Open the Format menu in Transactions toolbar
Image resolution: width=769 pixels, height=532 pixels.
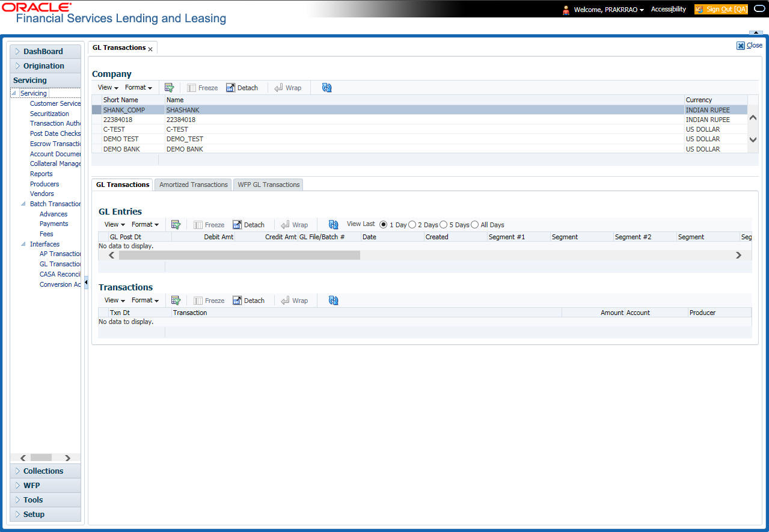pyautogui.click(x=145, y=301)
